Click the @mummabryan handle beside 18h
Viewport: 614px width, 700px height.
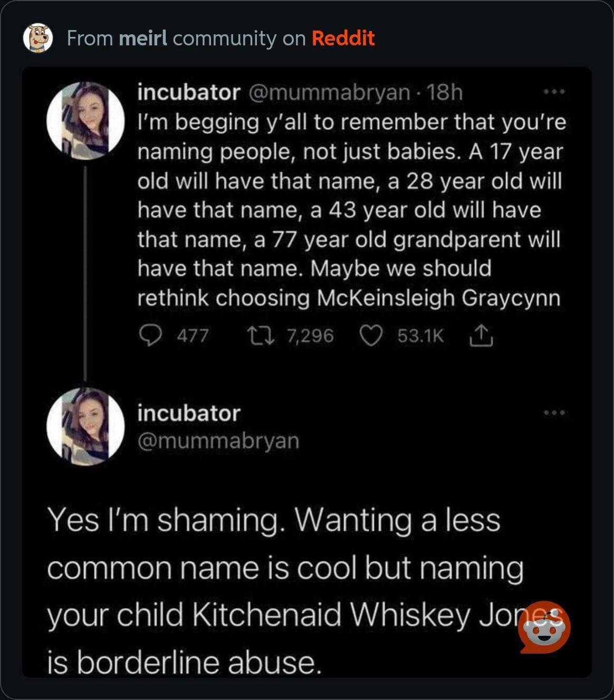coord(329,92)
